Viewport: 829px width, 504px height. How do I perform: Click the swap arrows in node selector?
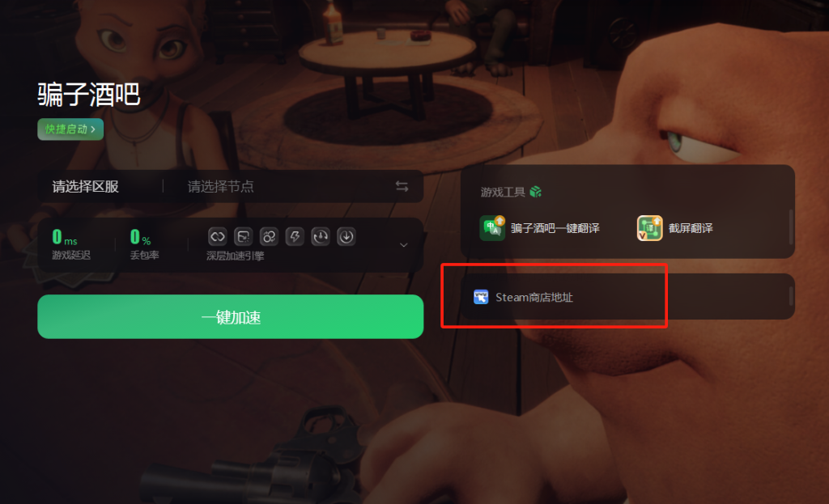pyautogui.click(x=402, y=187)
